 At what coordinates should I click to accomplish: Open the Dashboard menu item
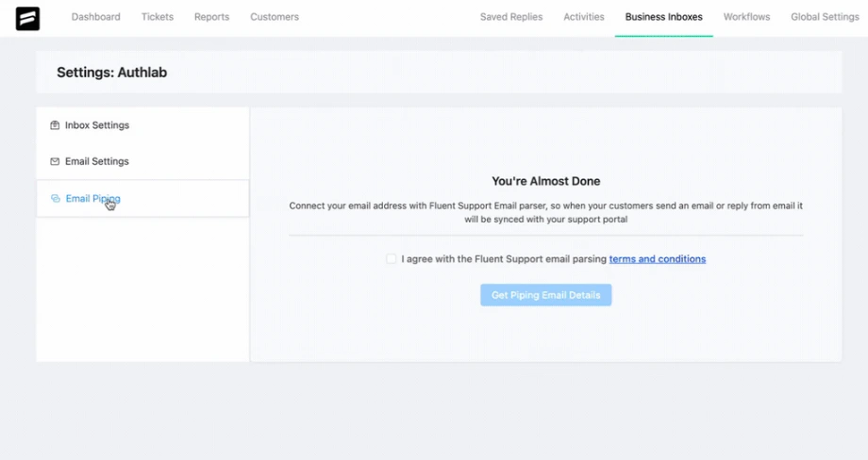pos(96,17)
